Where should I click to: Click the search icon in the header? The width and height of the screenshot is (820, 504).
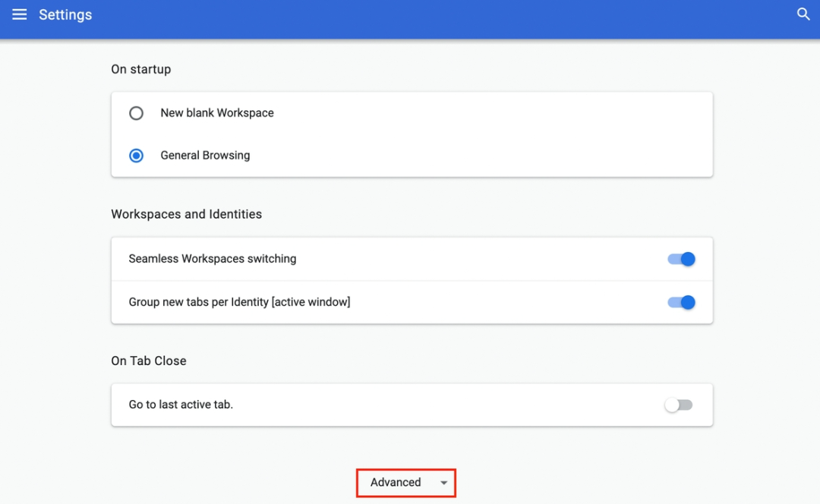point(804,14)
